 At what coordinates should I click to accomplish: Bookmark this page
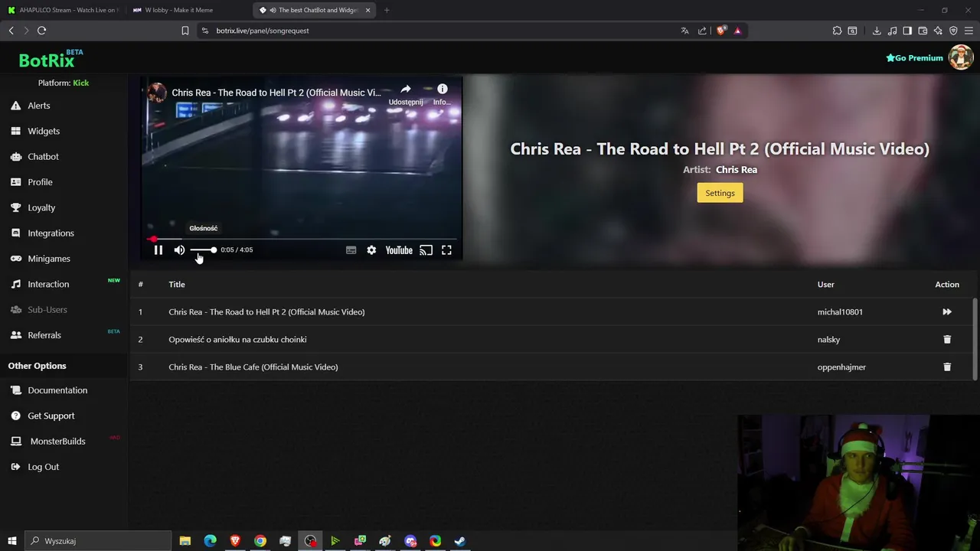[x=185, y=31]
